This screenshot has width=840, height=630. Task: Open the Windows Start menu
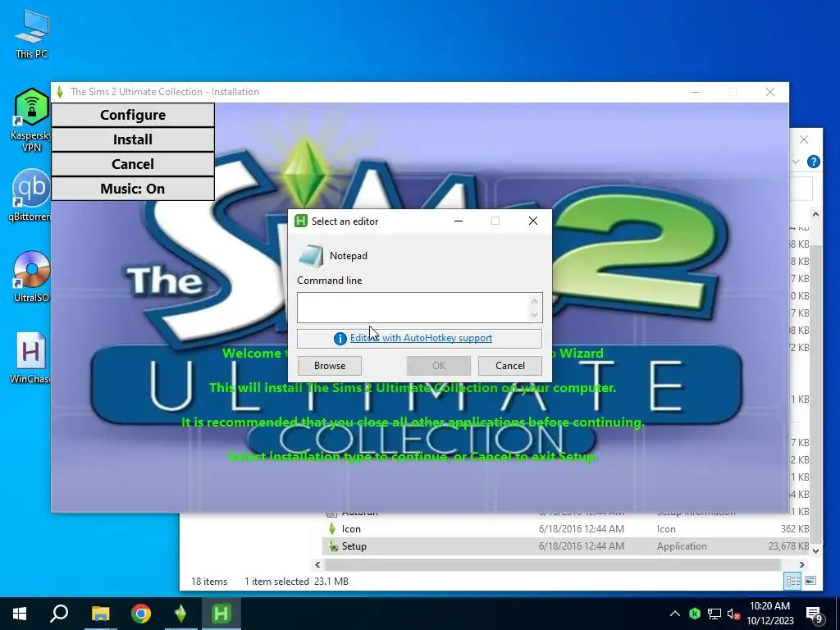point(20,614)
